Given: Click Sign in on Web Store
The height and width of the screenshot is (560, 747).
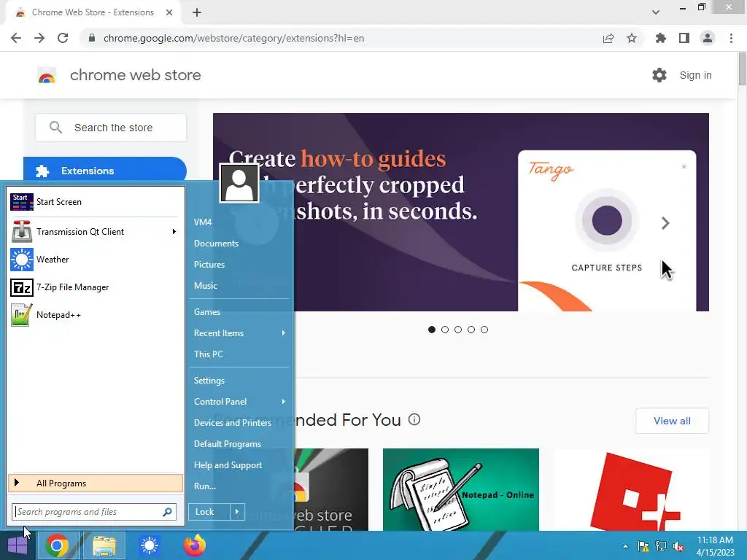Looking at the screenshot, I should tap(695, 75).
